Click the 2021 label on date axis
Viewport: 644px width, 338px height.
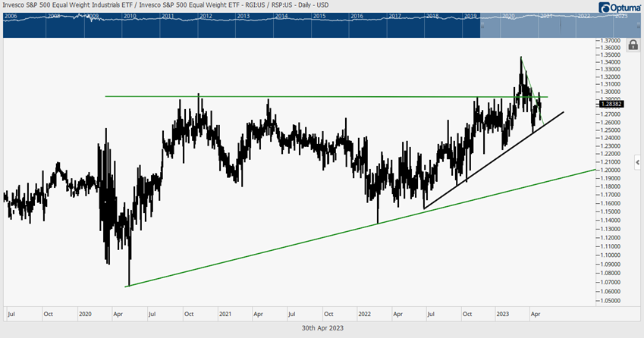click(x=225, y=315)
